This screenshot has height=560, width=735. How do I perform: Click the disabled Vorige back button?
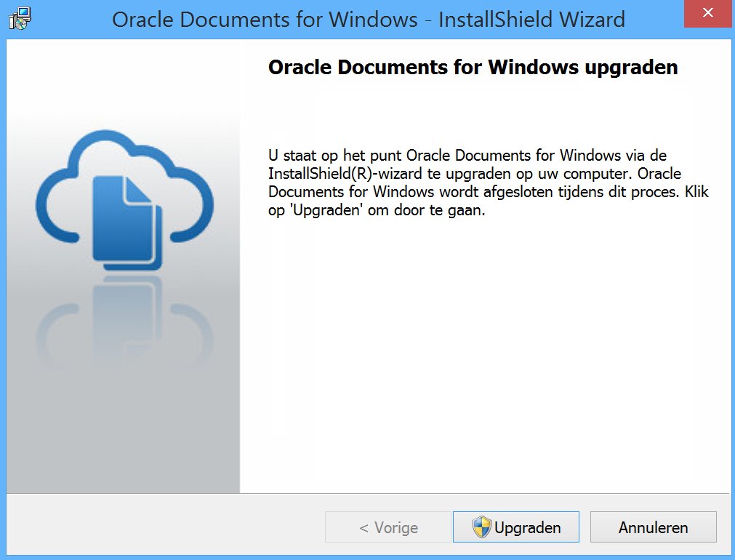[x=388, y=527]
